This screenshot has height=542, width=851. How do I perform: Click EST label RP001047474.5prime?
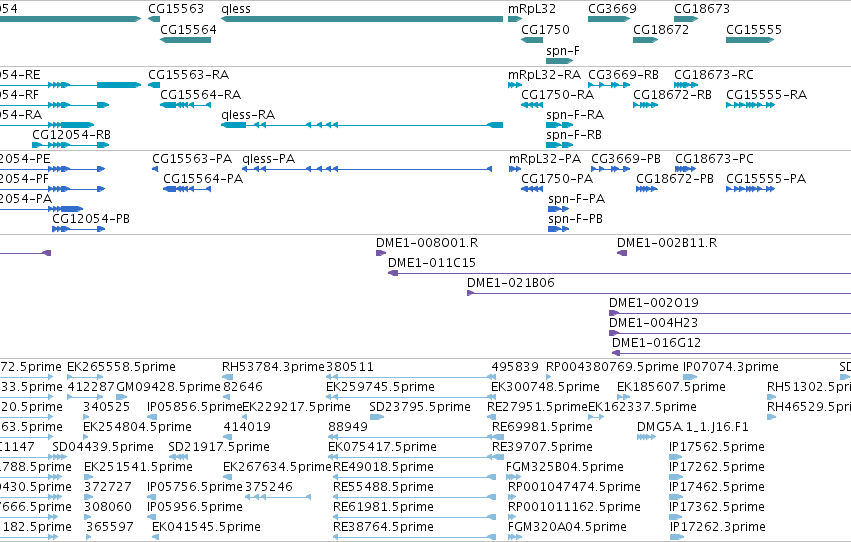[x=574, y=487]
